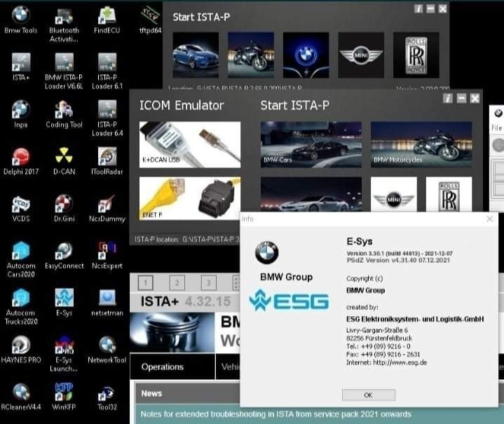Select Rolls-Royce tile in back loader window

click(x=416, y=55)
